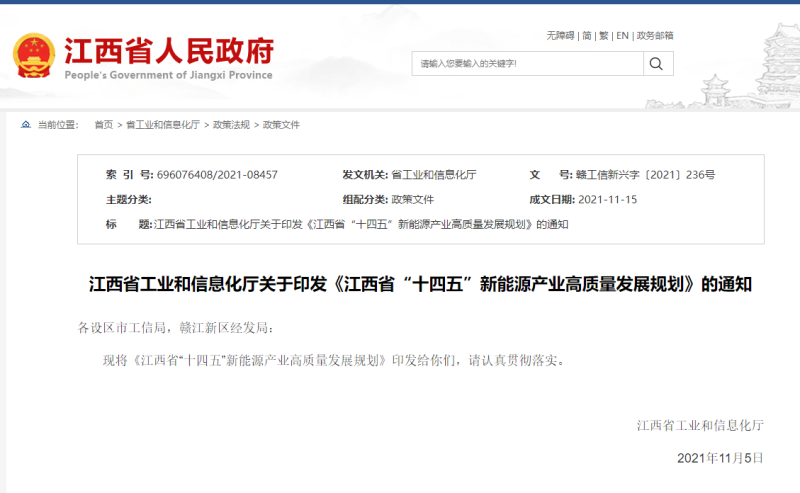Switch to simplified Chinese with 简

point(587,35)
